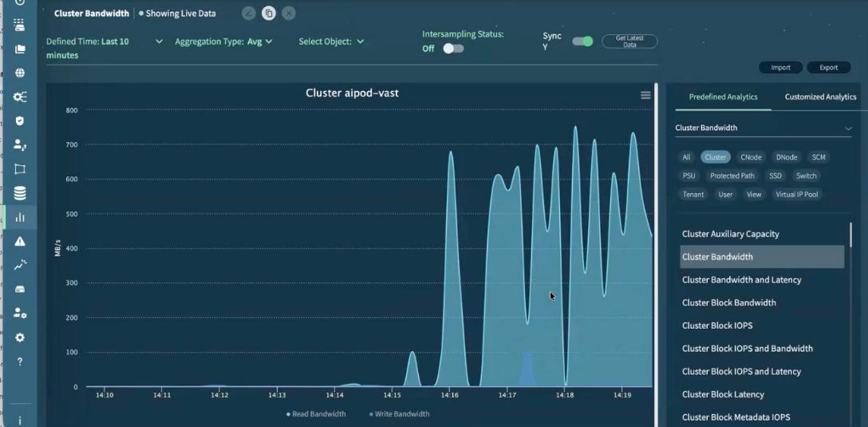Select the SSD filter chip
The image size is (868, 427).
pyautogui.click(x=775, y=176)
